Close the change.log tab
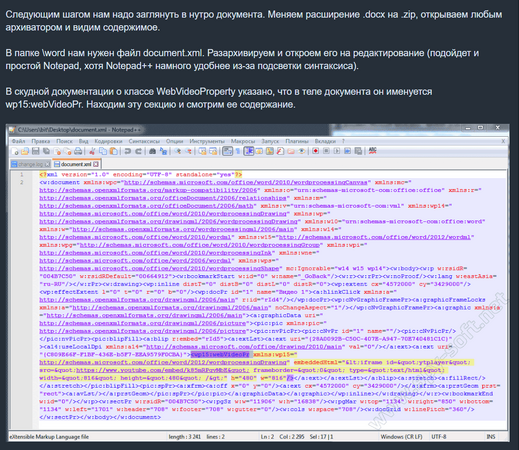Image resolution: width=519 pixels, height=450 pixels. click(47, 164)
